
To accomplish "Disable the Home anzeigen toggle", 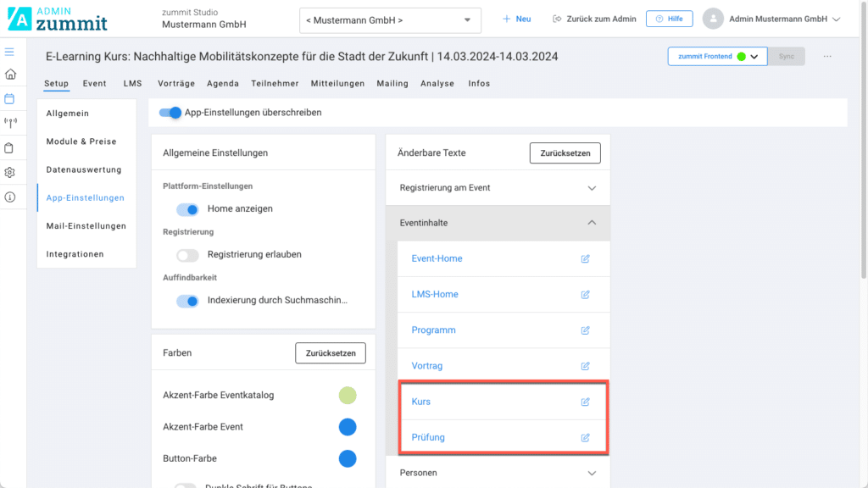I will point(187,208).
